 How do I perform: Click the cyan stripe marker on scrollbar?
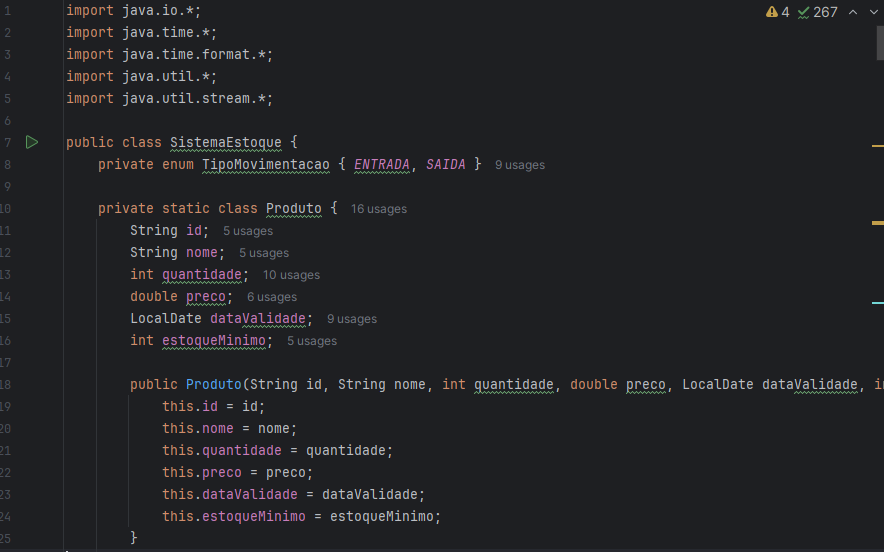pyautogui.click(x=878, y=303)
